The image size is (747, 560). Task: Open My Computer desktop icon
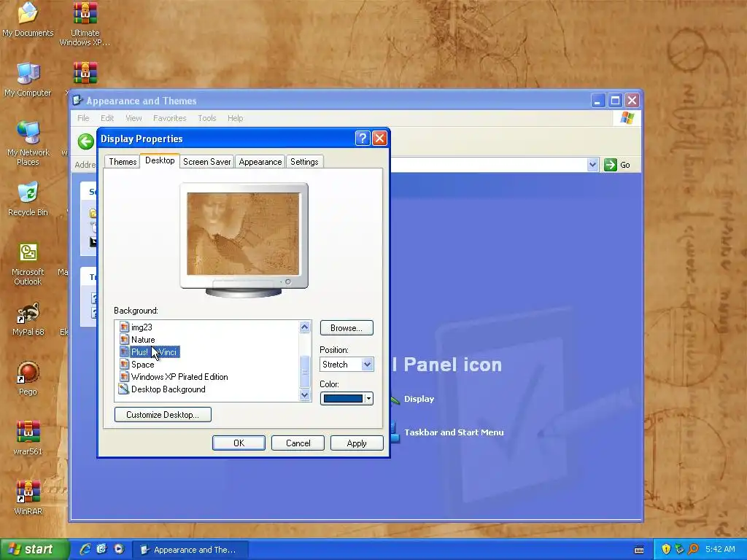[28, 79]
